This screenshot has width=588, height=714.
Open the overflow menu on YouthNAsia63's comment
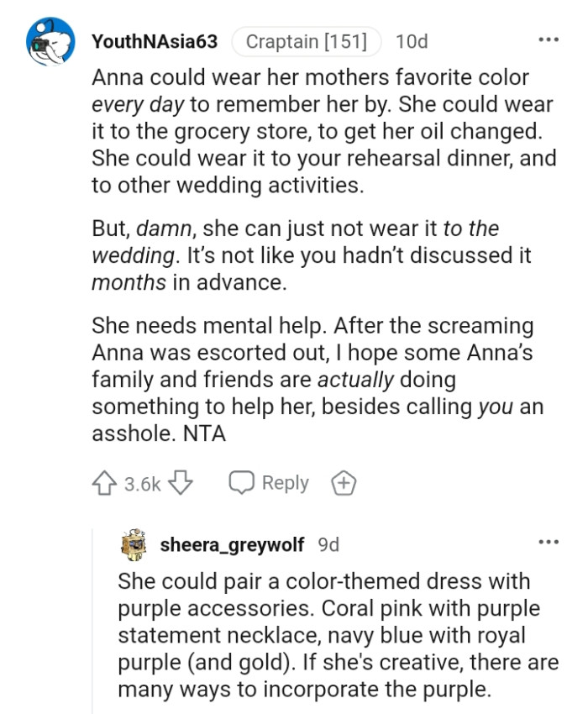pyautogui.click(x=549, y=39)
